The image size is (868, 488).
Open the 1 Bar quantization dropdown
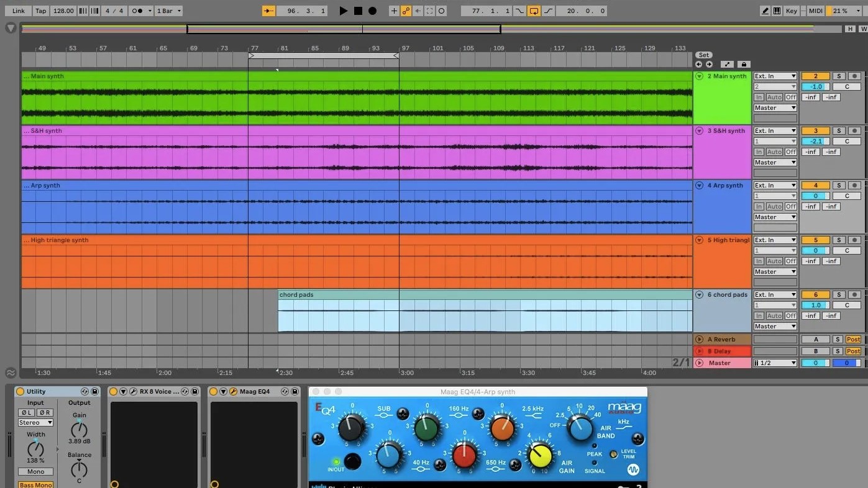pyautogui.click(x=168, y=11)
